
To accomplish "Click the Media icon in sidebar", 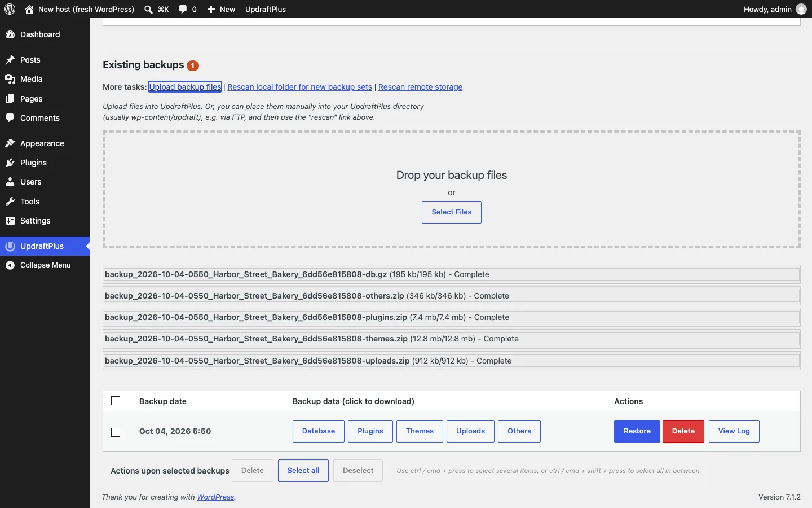I will tap(10, 79).
